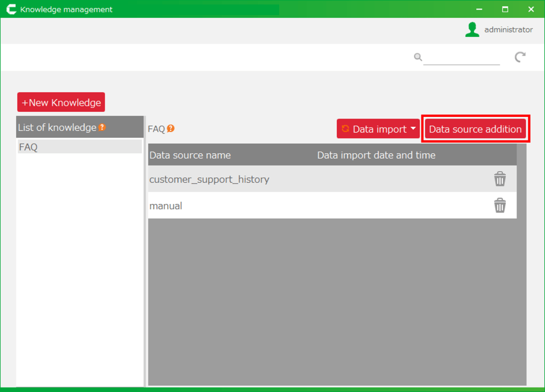This screenshot has width=545, height=392.
Task: Delete the manual data source
Action: pos(500,206)
